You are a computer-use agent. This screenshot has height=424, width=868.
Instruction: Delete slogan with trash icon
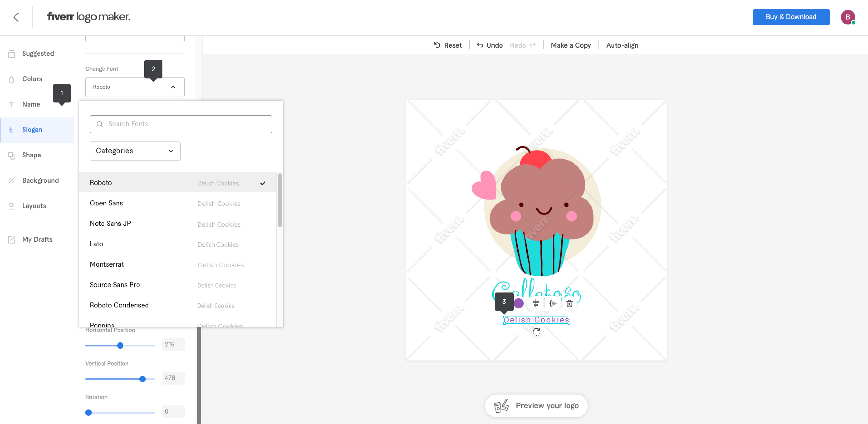point(569,303)
